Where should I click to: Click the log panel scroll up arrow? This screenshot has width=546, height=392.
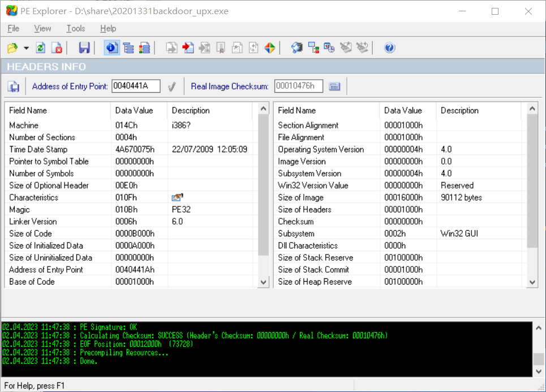pos(538,328)
